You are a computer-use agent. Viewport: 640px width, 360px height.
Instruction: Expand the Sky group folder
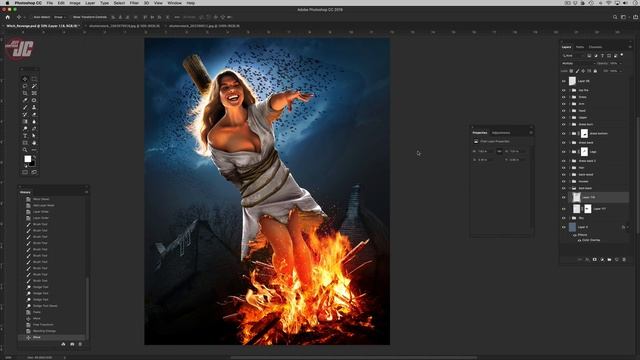click(569, 218)
